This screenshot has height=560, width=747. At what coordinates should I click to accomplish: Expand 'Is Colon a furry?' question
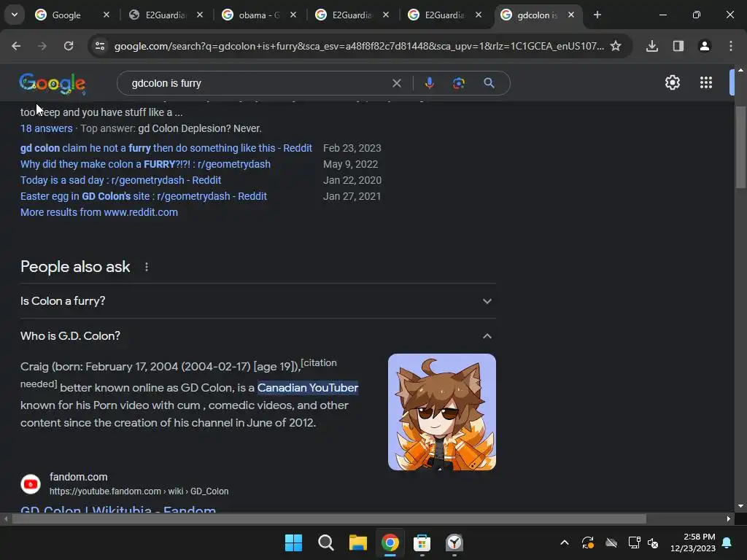click(258, 301)
